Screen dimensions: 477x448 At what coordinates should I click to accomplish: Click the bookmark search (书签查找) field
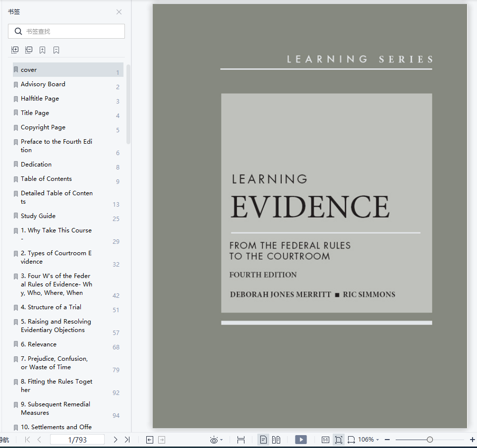coord(66,31)
